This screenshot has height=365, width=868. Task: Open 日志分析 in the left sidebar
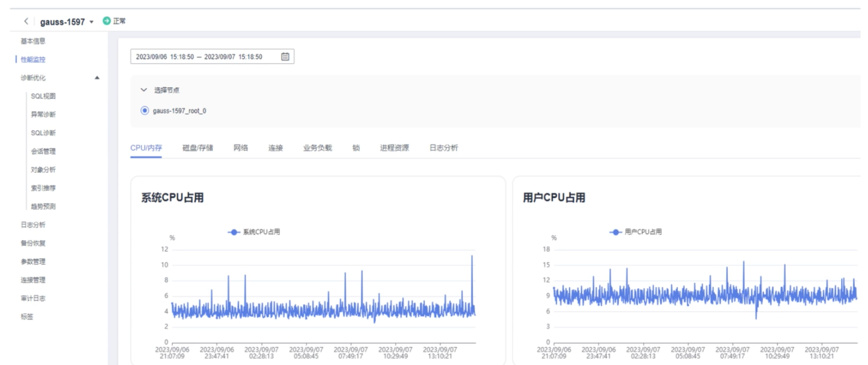(x=33, y=225)
